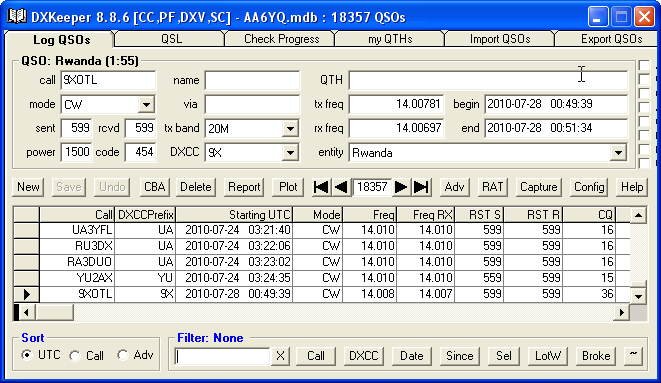
Task: Select Call sort order
Action: pos(75,356)
